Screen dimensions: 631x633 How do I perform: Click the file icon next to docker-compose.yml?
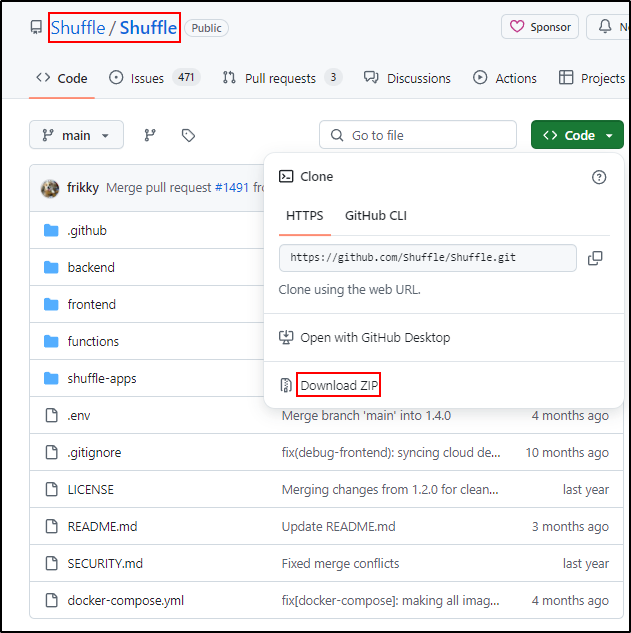[51, 601]
